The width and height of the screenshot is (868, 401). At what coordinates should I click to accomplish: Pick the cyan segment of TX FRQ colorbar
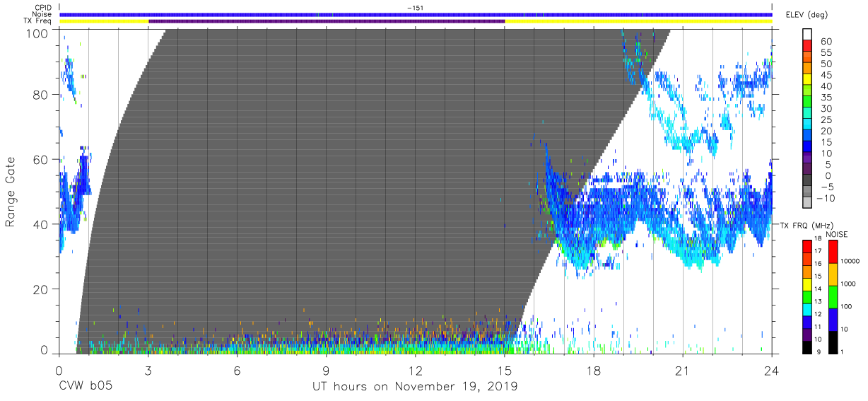[x=807, y=308]
